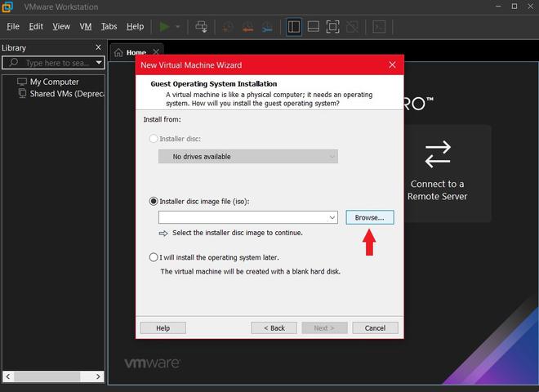Select Shared VMs (Deprecated) in Library
The height and width of the screenshot is (392, 539).
[67, 94]
